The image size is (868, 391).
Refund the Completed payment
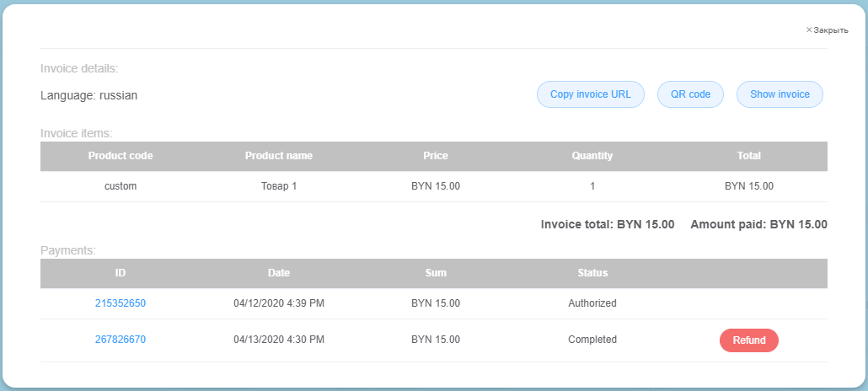pos(748,340)
